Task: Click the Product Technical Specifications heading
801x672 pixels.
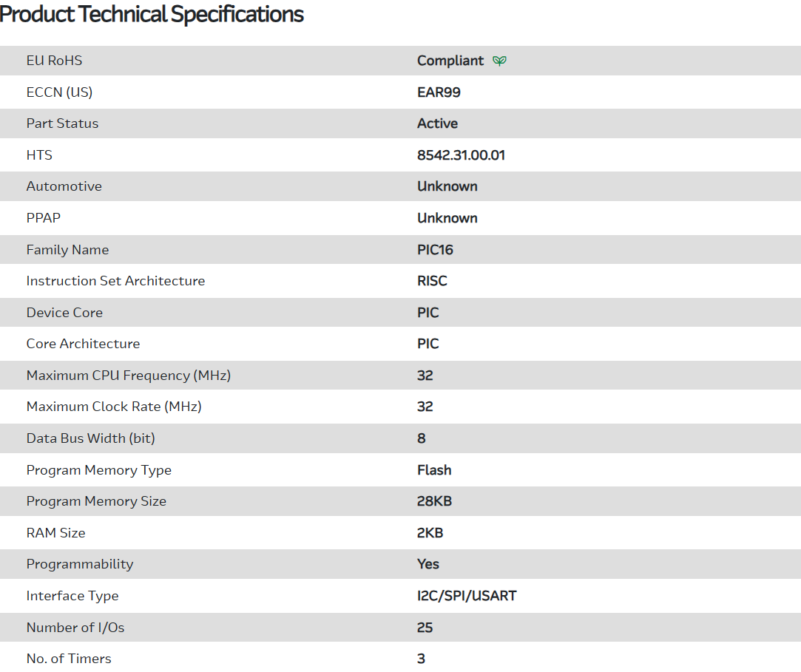Action: 152,14
